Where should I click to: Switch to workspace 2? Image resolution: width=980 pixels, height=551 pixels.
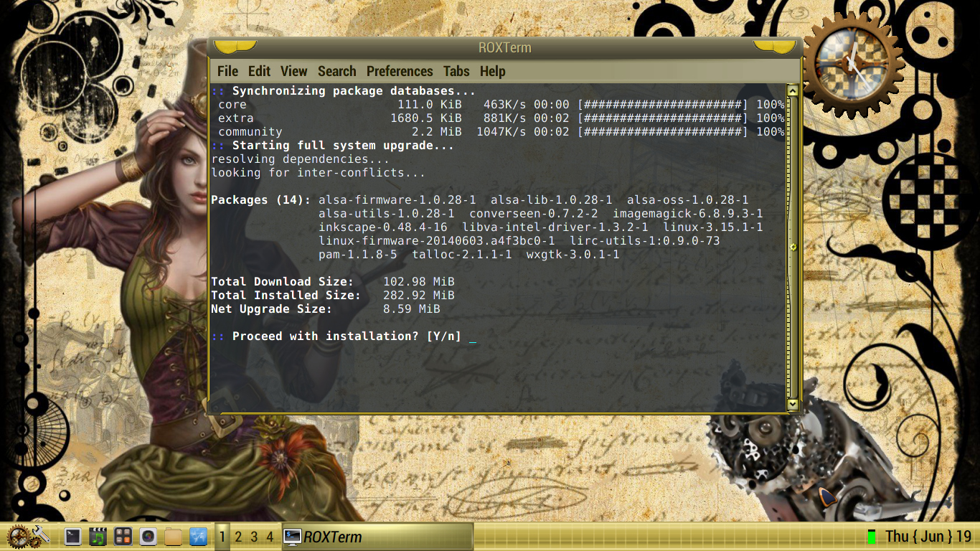pos(238,537)
